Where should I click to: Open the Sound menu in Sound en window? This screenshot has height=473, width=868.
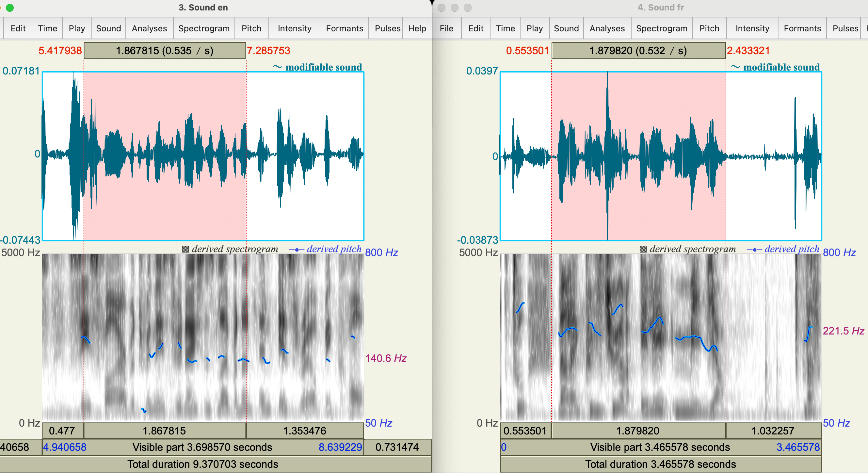[x=108, y=28]
